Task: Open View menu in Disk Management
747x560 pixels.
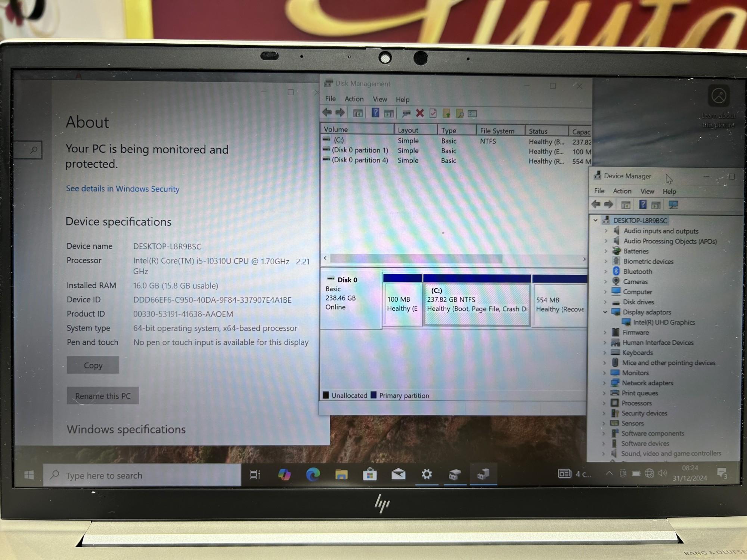Action: [379, 99]
